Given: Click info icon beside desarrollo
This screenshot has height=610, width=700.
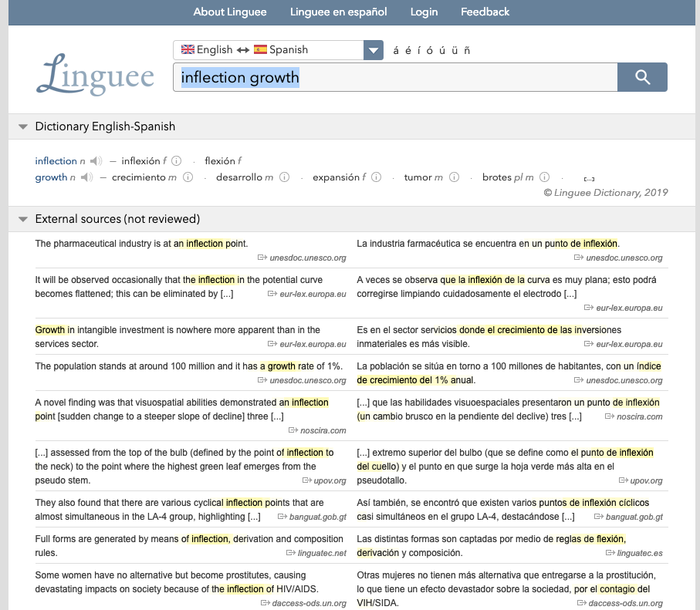Looking at the screenshot, I should [x=284, y=177].
